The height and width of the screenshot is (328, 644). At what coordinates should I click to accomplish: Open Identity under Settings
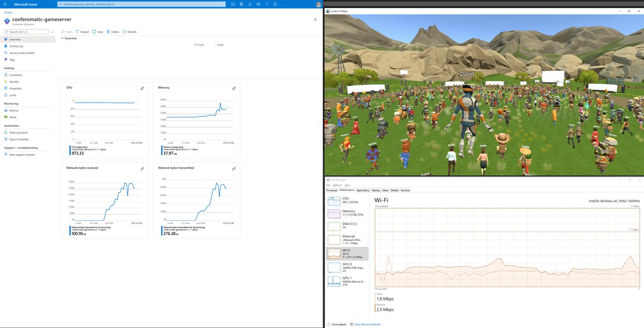[28, 82]
